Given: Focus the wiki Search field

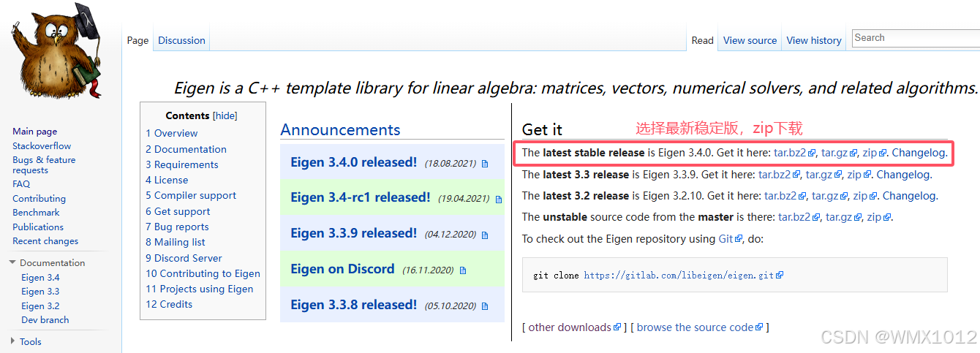Looking at the screenshot, I should pyautogui.click(x=916, y=38).
